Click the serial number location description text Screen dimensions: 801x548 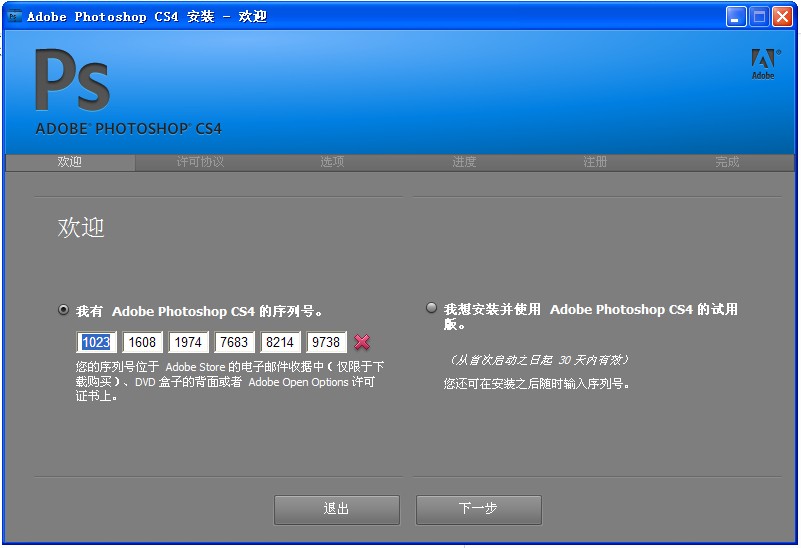[230, 381]
